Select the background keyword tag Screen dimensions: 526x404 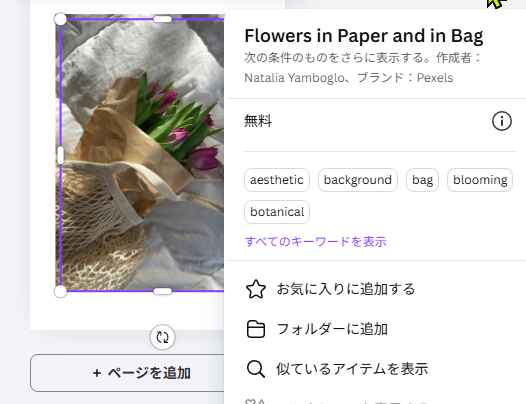tap(358, 180)
